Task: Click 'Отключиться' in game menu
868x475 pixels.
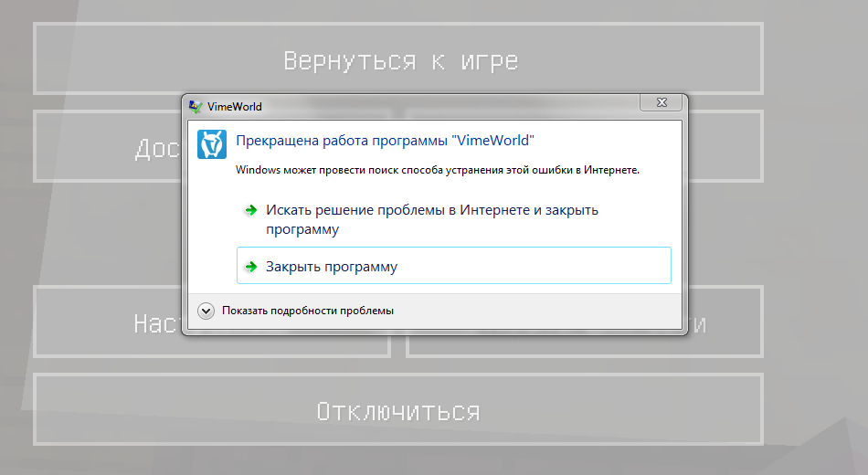Action: (398, 409)
